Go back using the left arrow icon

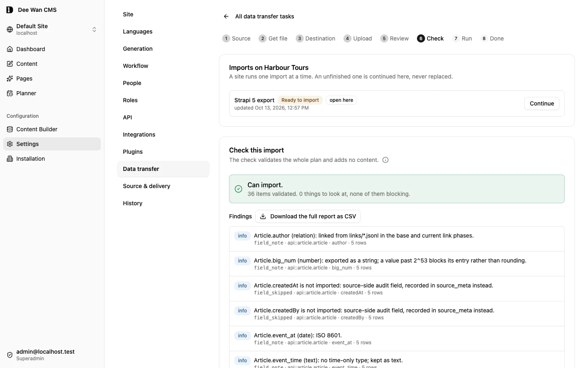tap(226, 16)
